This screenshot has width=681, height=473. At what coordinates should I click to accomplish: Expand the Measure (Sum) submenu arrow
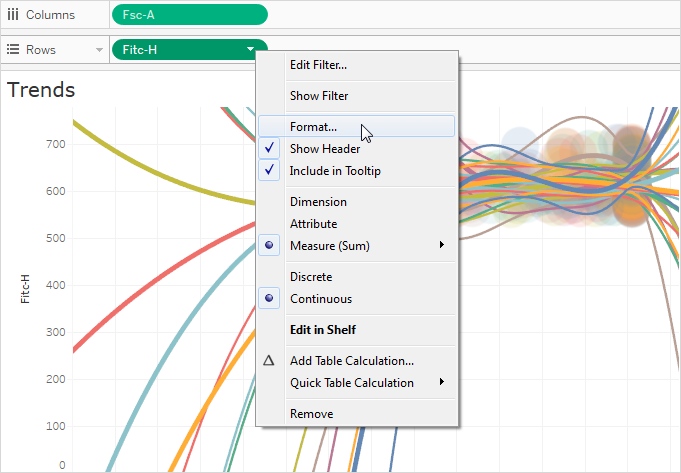coord(442,245)
